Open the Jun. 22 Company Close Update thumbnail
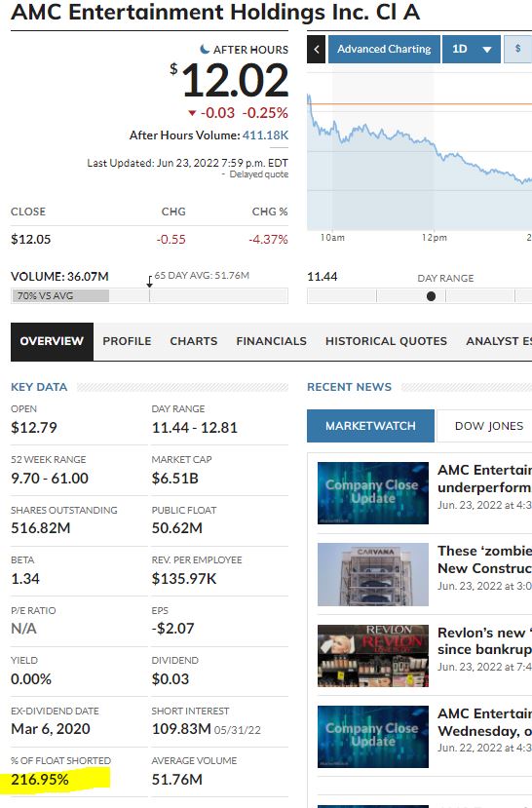The height and width of the screenshot is (808, 532). point(373,737)
